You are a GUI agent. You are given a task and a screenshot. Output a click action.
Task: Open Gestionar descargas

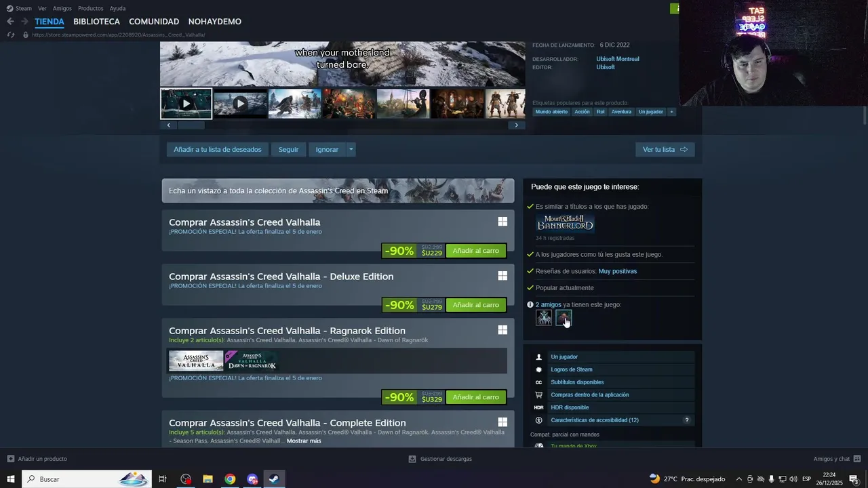tap(440, 459)
